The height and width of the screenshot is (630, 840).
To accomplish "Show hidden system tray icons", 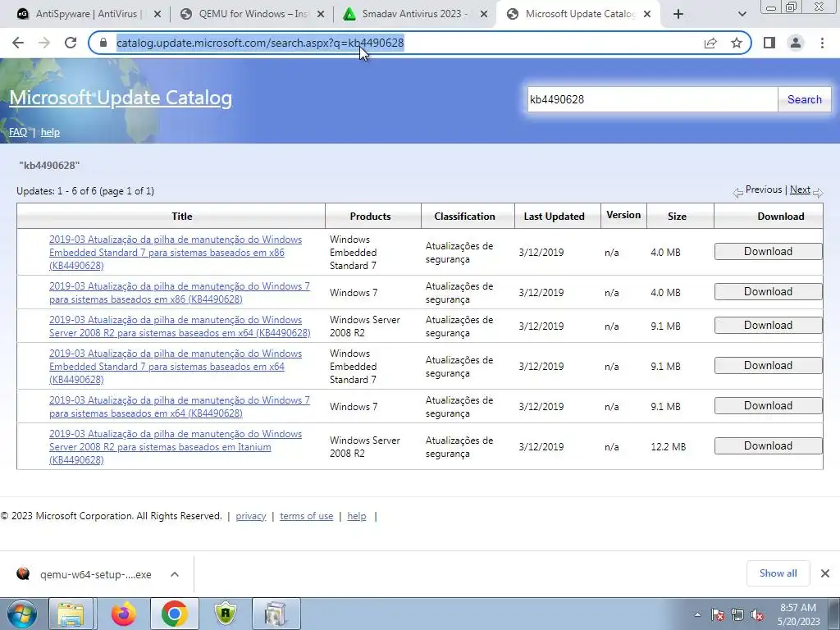I will tap(697, 614).
